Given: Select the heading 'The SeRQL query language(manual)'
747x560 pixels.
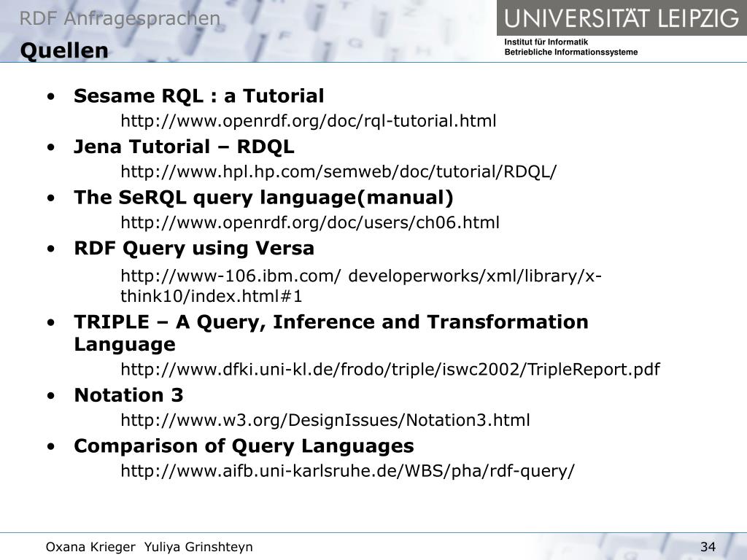Looking at the screenshot, I should (263, 198).
